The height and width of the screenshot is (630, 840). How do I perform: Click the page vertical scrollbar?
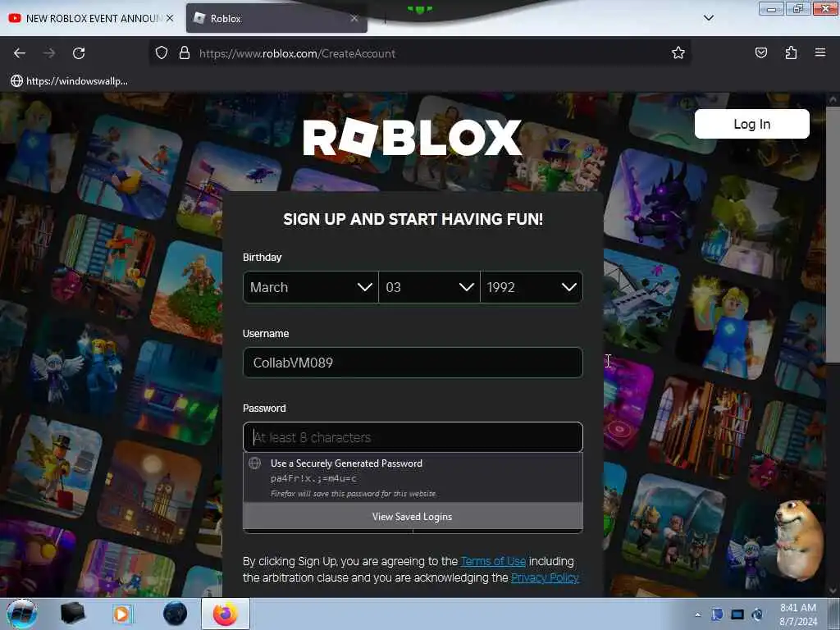pyautogui.click(x=833, y=235)
